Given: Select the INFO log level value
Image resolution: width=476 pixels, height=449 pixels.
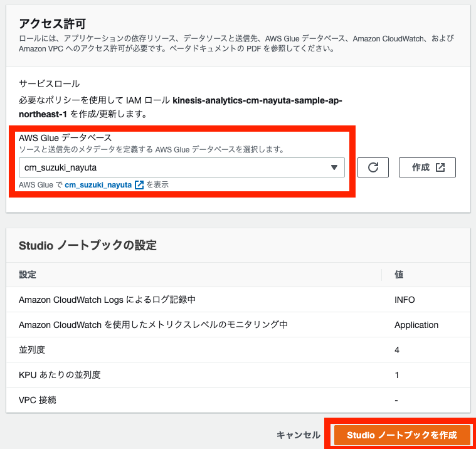Looking at the screenshot, I should pyautogui.click(x=405, y=300).
